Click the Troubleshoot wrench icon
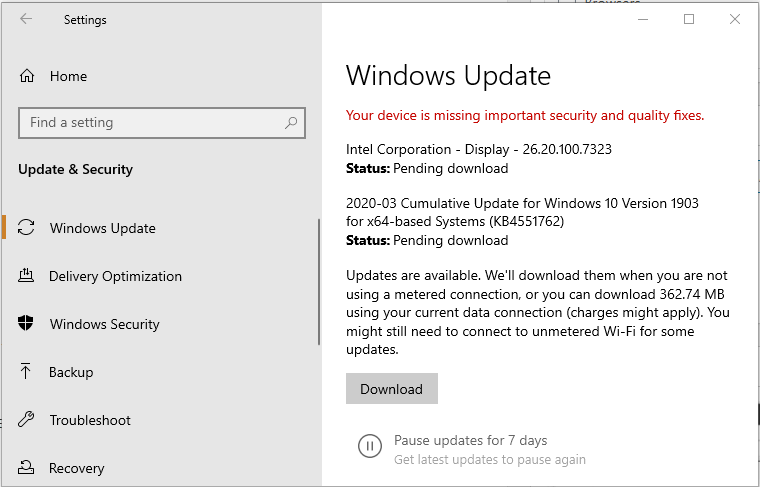The width and height of the screenshot is (760, 487). click(26, 420)
